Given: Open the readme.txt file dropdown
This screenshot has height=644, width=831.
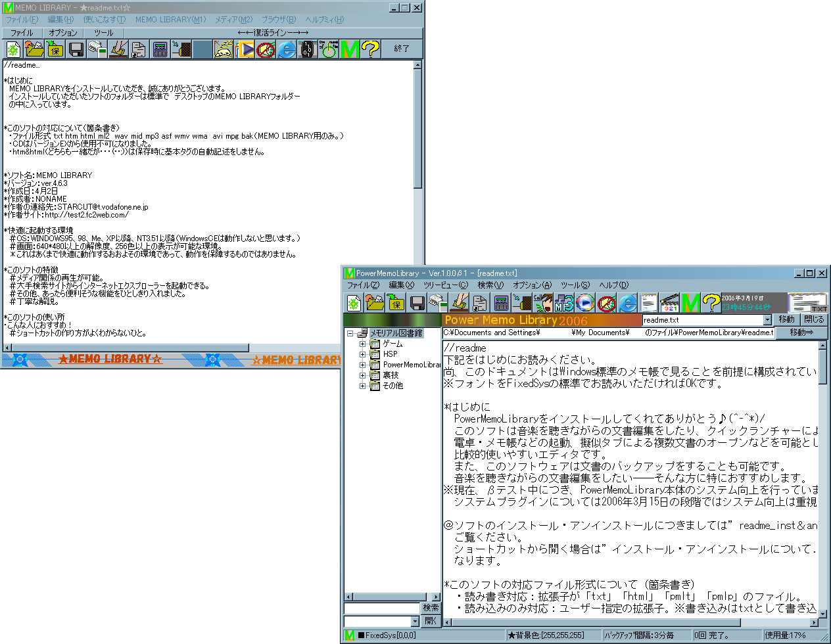Looking at the screenshot, I should 767,320.
